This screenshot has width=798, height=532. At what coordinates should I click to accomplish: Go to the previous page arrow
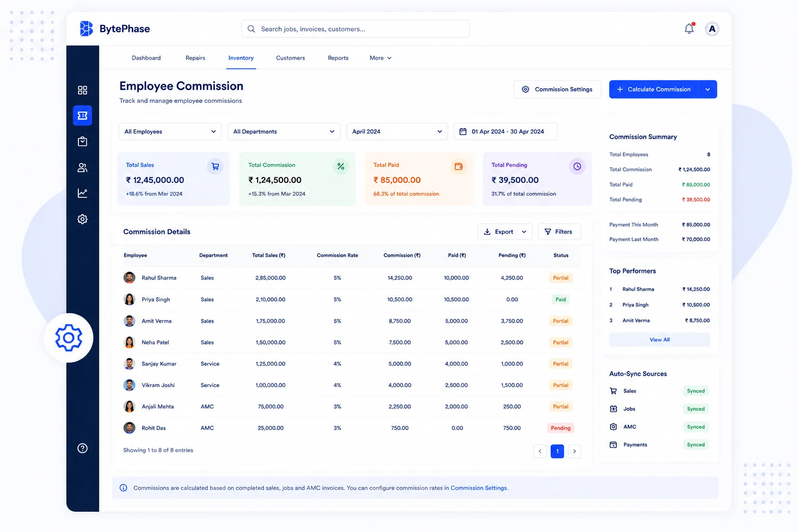(540, 451)
